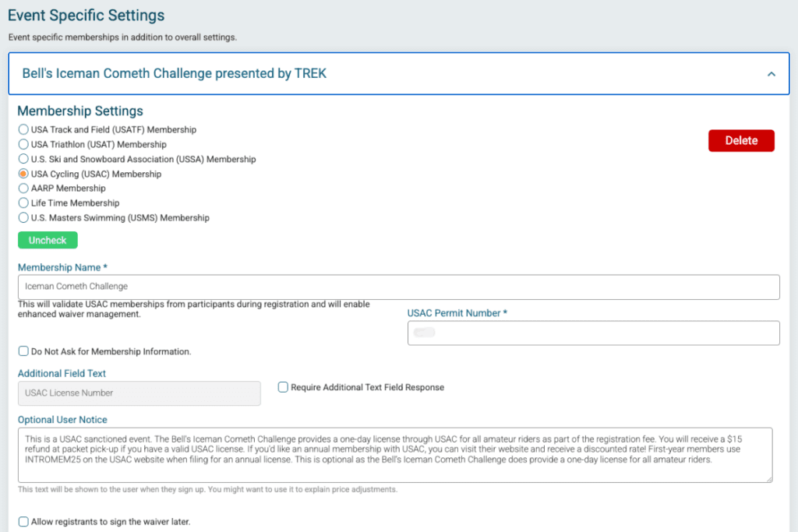Pick the AARP Membership radio button
The height and width of the screenshot is (532, 798).
[x=23, y=188]
